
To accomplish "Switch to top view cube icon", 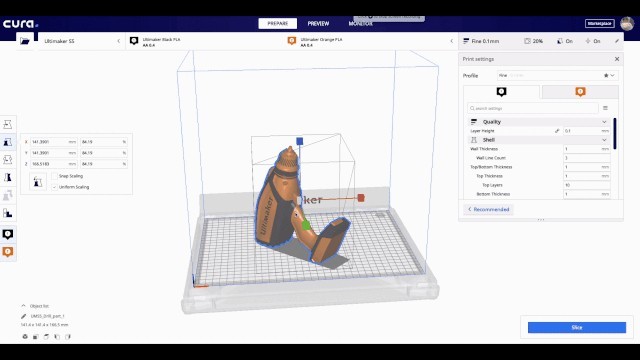I will pyautogui.click(x=46, y=337).
